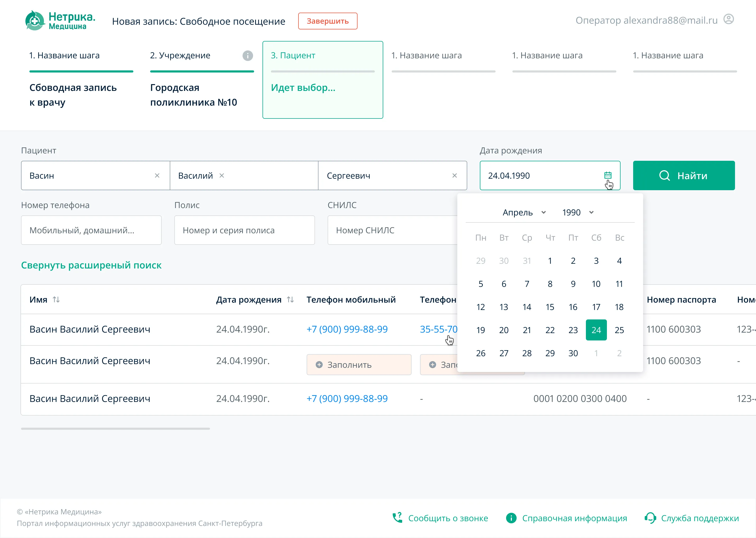Collapse the extended search section
The image size is (756, 538).
pos(91,265)
